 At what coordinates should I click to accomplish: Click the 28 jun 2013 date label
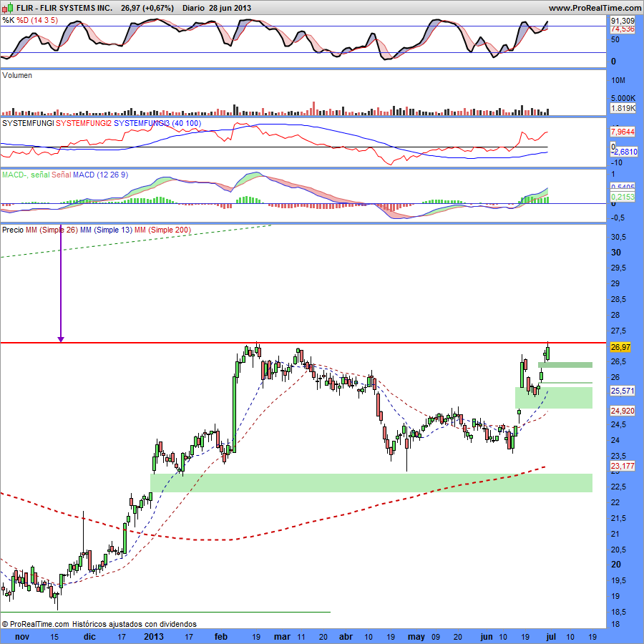coord(230,8)
